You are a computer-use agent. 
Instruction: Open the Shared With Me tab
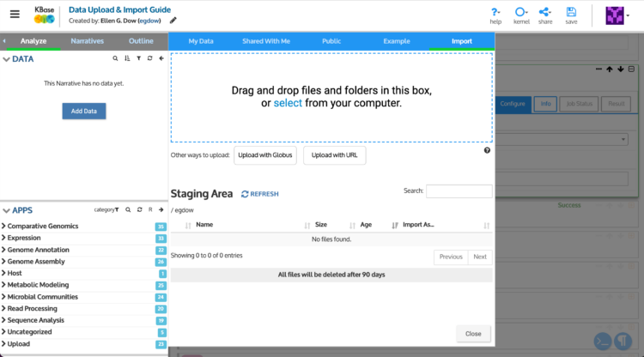266,41
